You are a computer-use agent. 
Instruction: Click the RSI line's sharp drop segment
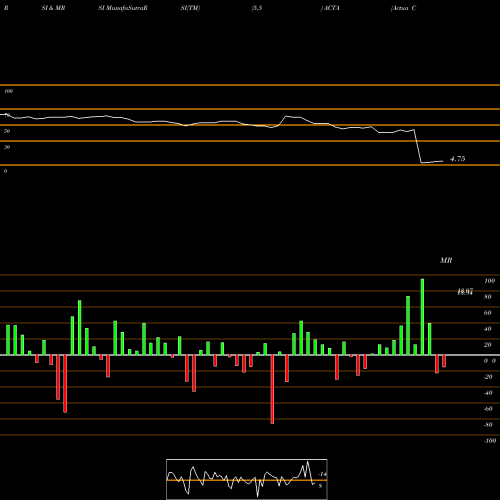[418, 146]
